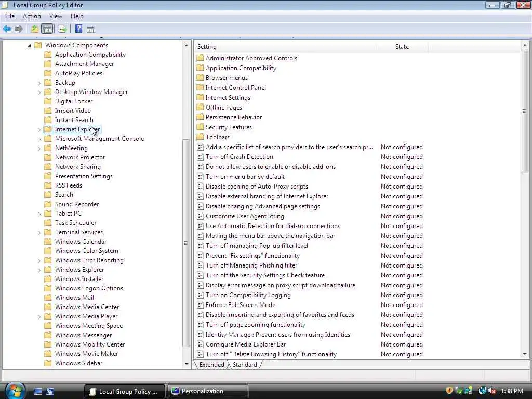
Task: Click the Windows Start orb
Action: [15, 391]
